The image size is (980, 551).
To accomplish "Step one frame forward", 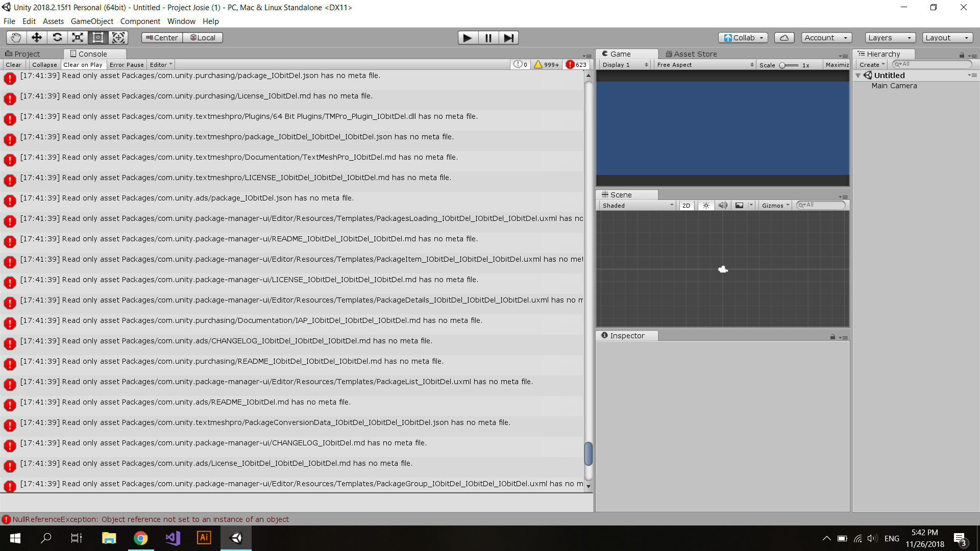I will coord(508,38).
